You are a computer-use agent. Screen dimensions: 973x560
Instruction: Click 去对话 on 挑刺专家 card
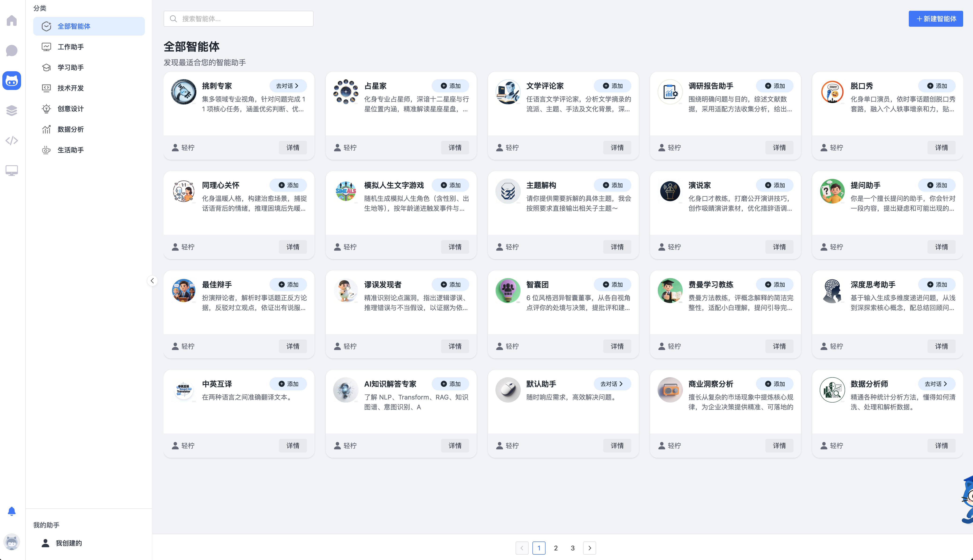point(288,86)
